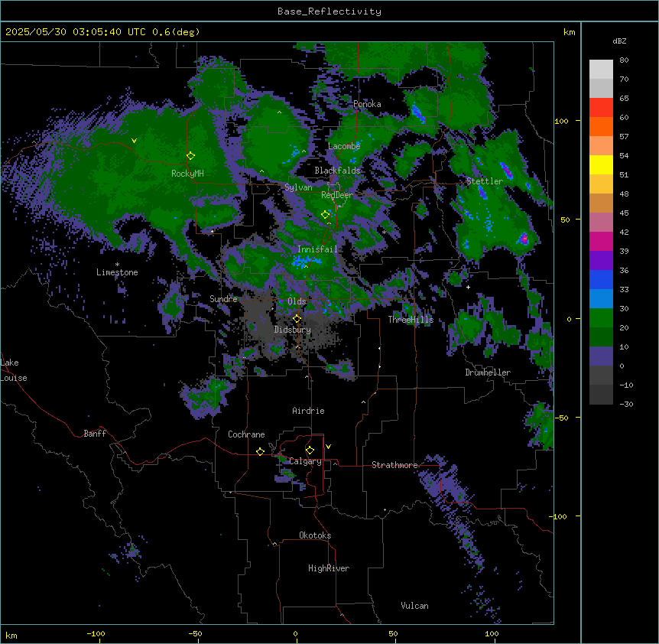Click the Calgary label
The width and height of the screenshot is (659, 644).
[x=306, y=461]
